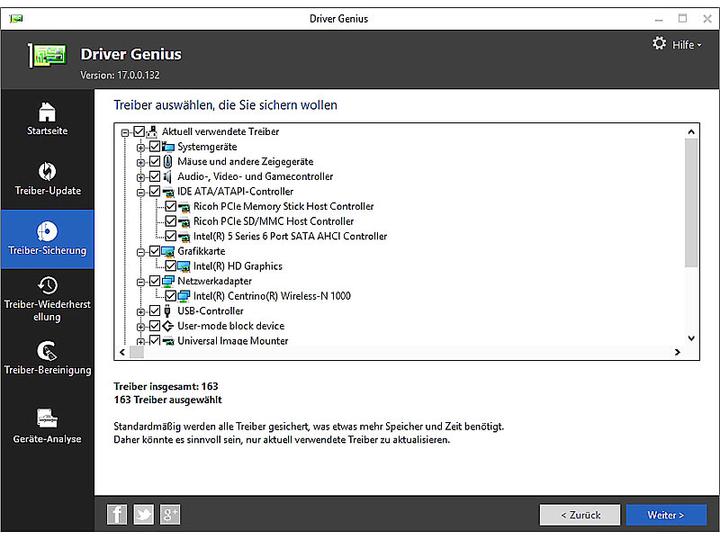720x540 pixels.
Task: Expand the Systemgeräte node
Action: (x=141, y=148)
